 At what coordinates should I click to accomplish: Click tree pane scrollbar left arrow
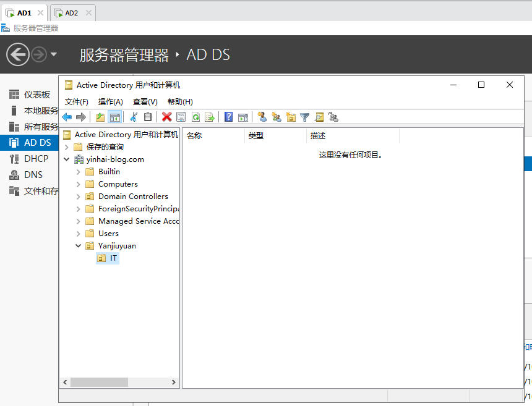tap(65, 383)
